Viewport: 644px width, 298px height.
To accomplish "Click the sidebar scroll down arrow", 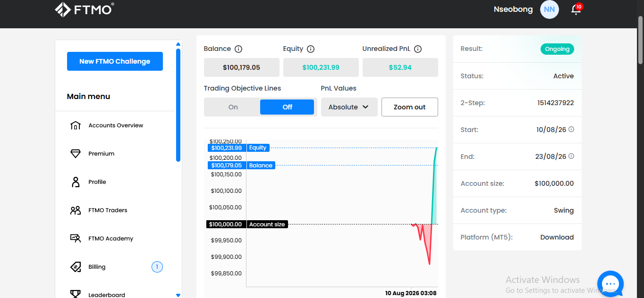I will tap(178, 295).
